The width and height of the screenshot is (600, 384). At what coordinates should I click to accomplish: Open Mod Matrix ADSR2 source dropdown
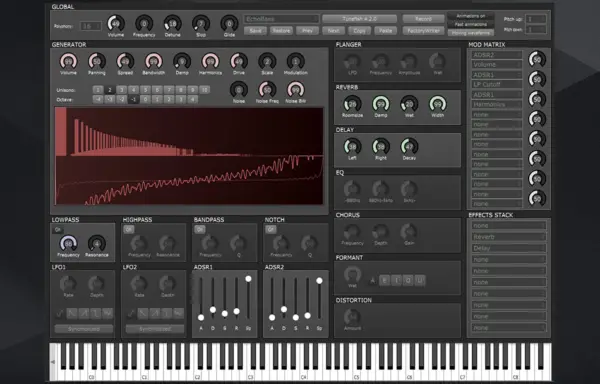(x=497, y=55)
